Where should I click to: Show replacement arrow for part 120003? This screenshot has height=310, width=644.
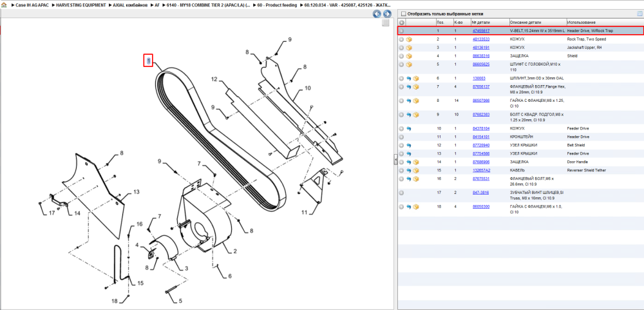coord(409,78)
